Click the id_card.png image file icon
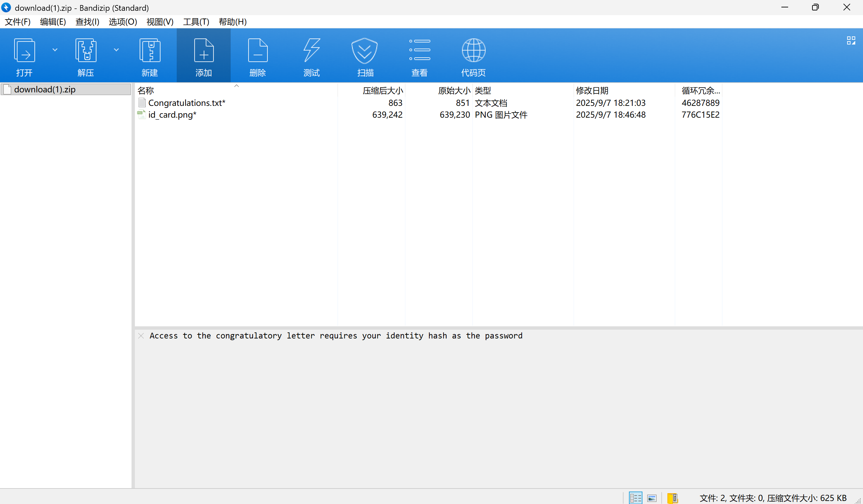The image size is (863, 504). pyautogui.click(x=142, y=114)
